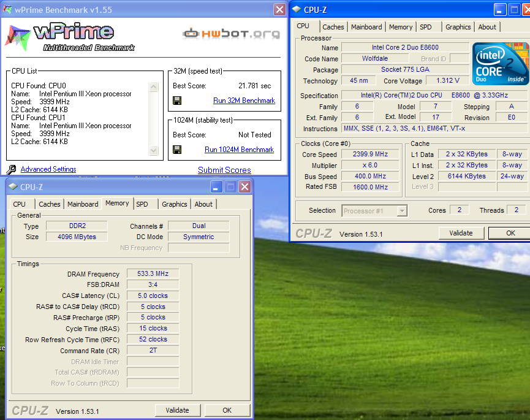This screenshot has width=530, height=420.
Task: Click the wPrime logo graphic
Action: point(70,37)
